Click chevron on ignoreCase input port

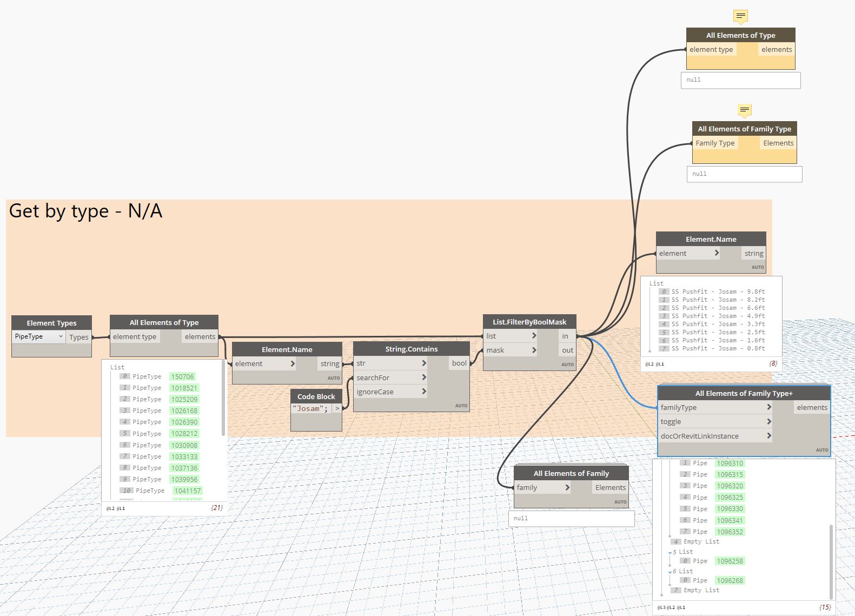(x=424, y=392)
